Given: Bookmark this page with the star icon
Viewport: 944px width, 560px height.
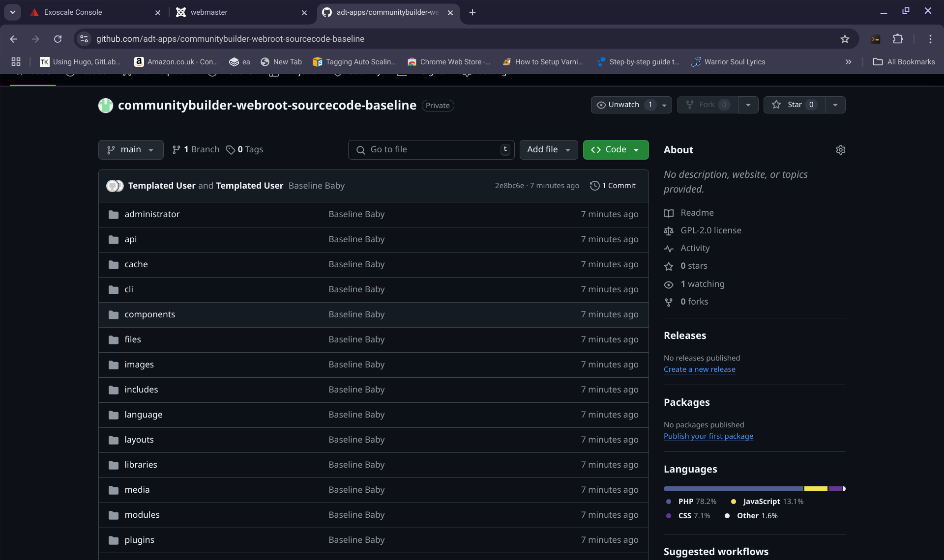Looking at the screenshot, I should [x=845, y=39].
